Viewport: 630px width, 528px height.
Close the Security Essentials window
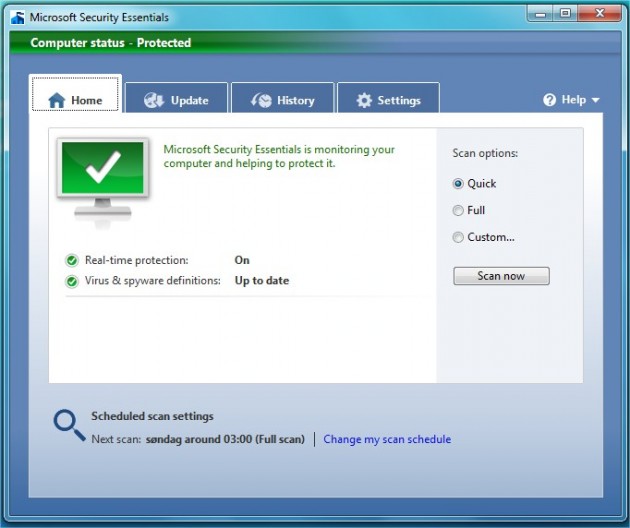pos(599,14)
